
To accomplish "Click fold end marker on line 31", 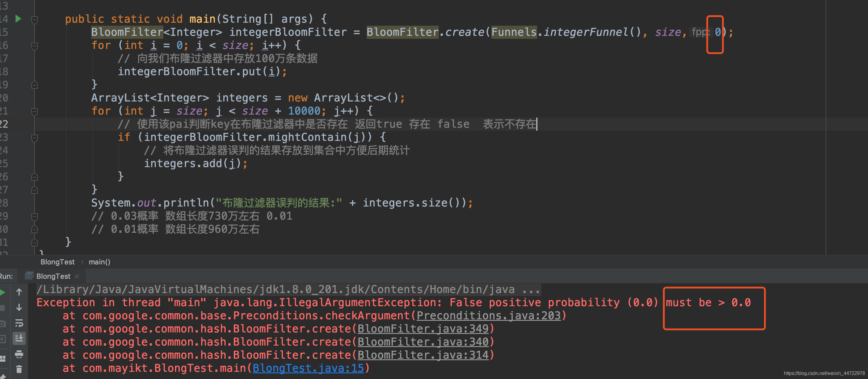I will tap(34, 242).
